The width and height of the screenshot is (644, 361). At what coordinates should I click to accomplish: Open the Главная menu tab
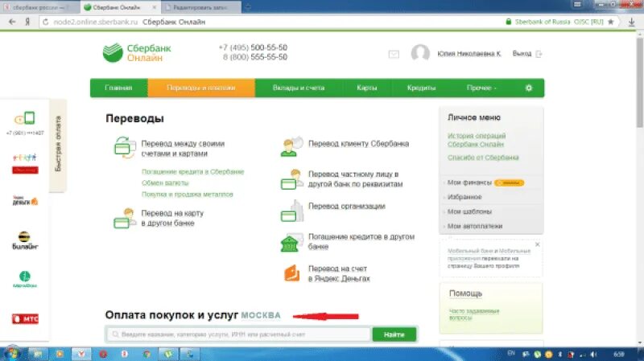coord(118,88)
